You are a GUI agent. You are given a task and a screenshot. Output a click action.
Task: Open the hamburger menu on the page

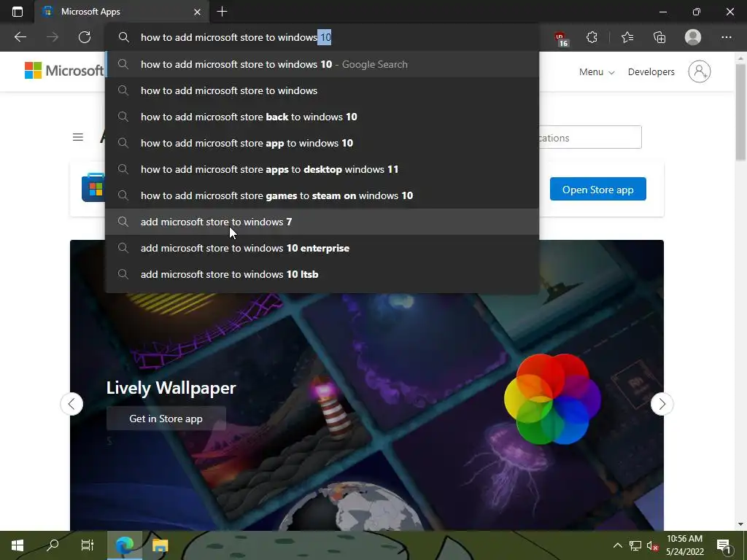click(77, 137)
